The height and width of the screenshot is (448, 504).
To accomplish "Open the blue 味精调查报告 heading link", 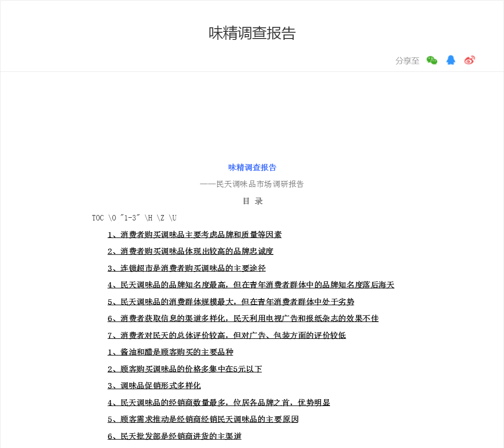I will (252, 168).
